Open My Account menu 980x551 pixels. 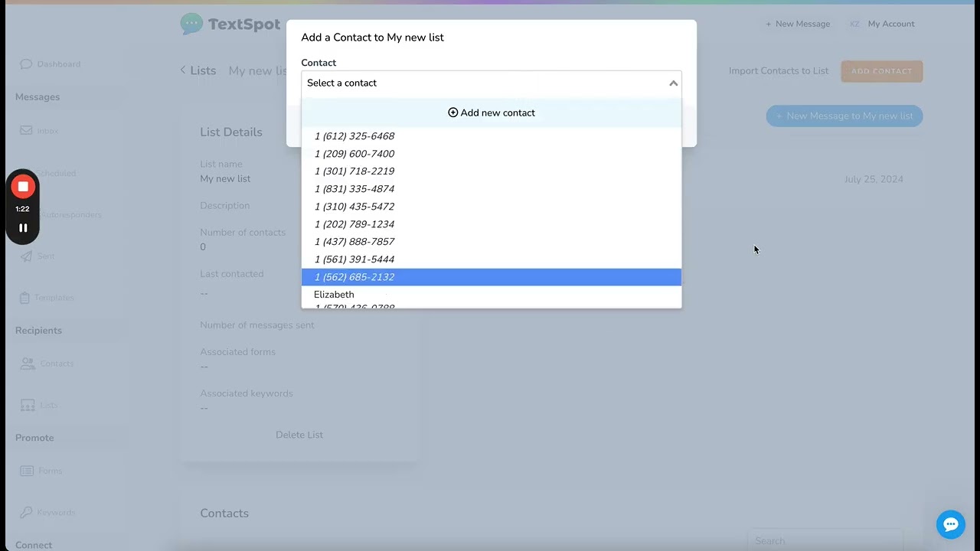coord(882,24)
